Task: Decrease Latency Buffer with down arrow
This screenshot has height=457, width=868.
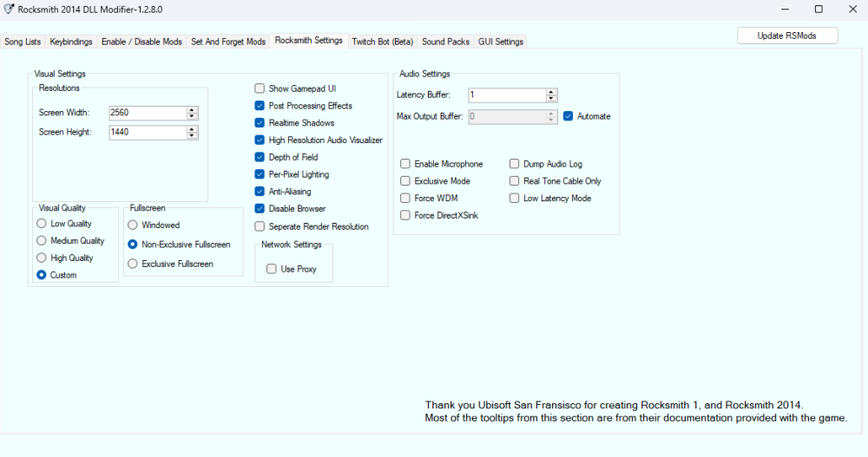Action: pos(551,99)
